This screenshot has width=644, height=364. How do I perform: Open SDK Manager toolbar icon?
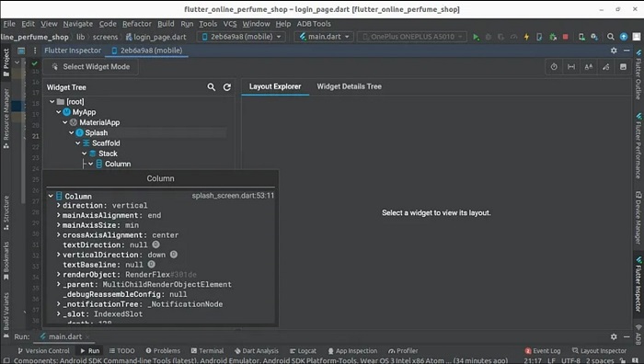(x=594, y=37)
